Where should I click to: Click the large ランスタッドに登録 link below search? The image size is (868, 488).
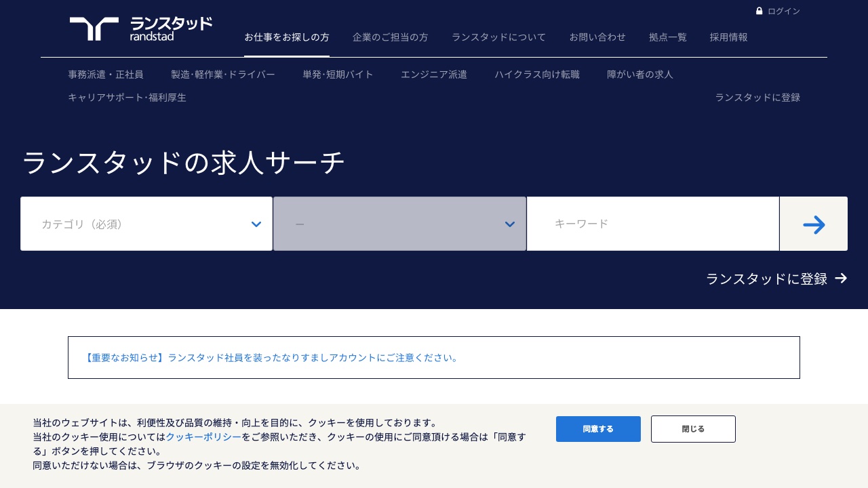click(x=767, y=279)
